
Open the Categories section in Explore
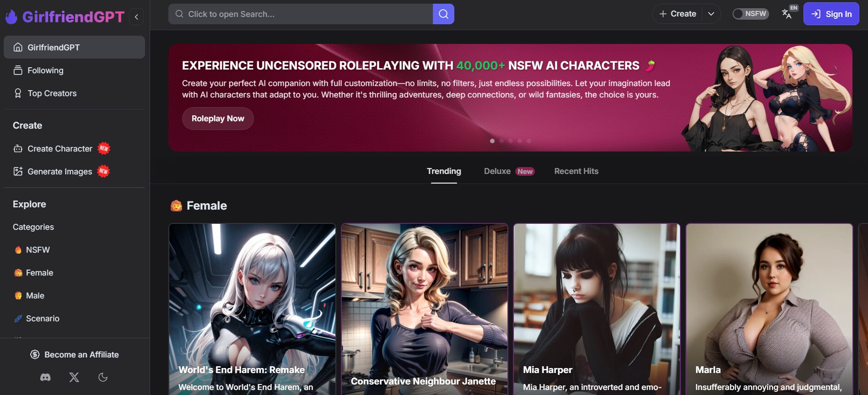pos(33,227)
